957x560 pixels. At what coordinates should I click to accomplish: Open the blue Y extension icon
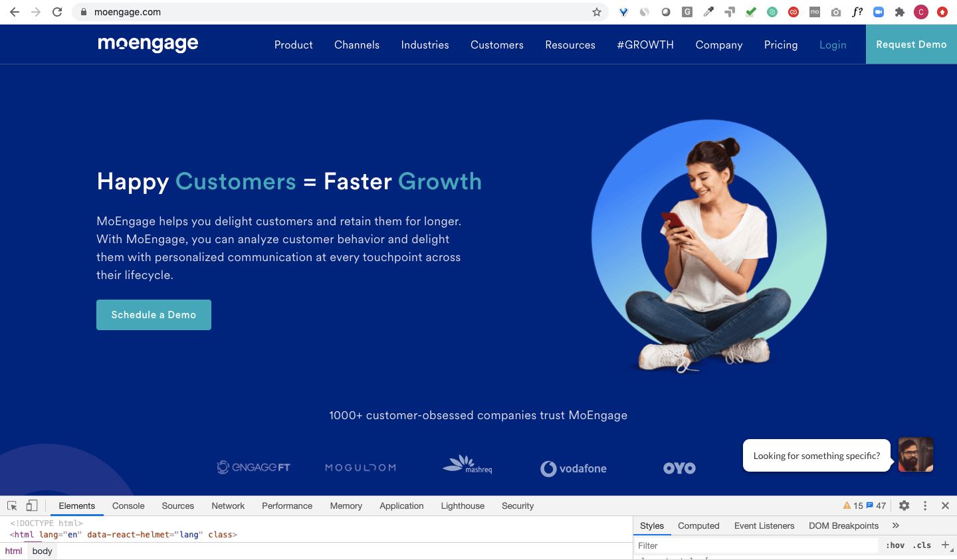point(623,12)
